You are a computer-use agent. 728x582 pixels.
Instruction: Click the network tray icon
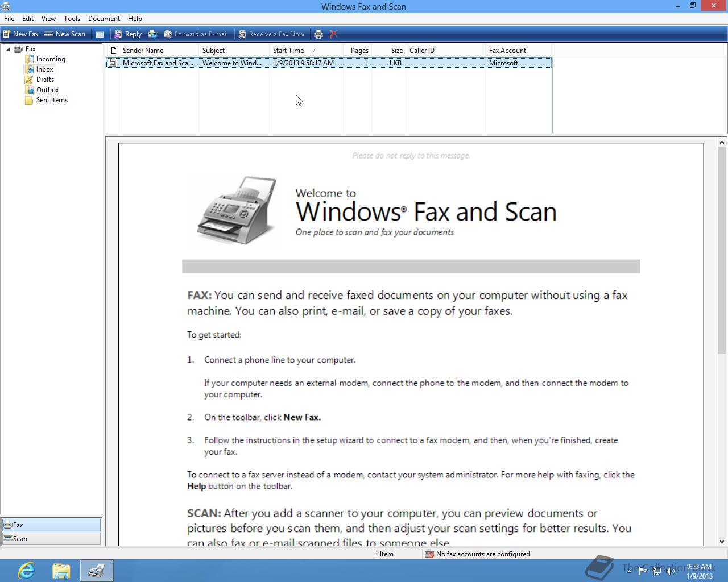point(656,571)
